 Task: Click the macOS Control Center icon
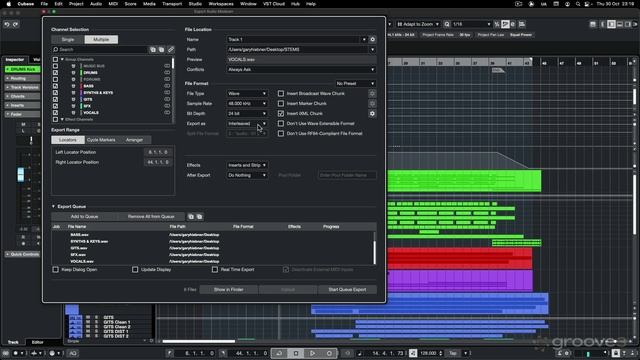(x=587, y=4)
